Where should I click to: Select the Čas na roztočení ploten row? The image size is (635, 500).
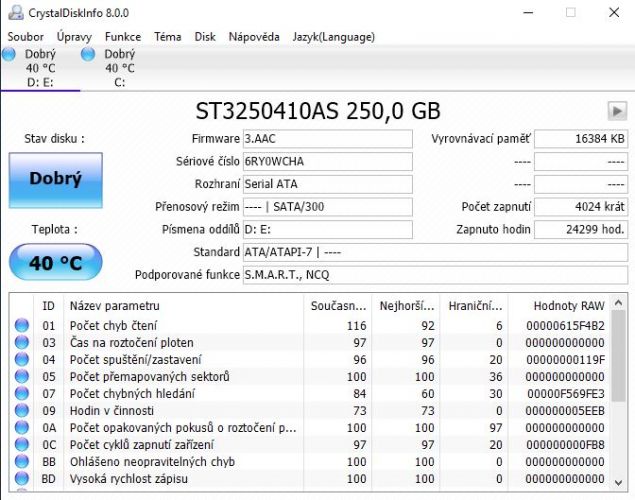pyautogui.click(x=310, y=342)
